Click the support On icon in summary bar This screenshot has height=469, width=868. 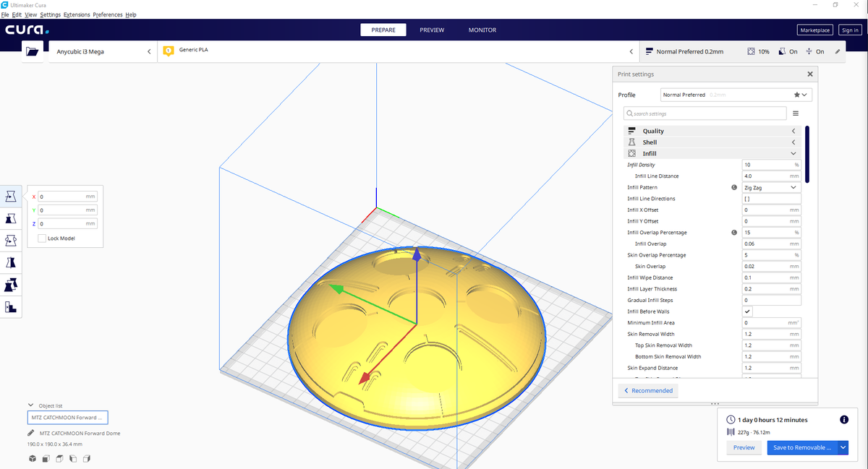coord(782,51)
